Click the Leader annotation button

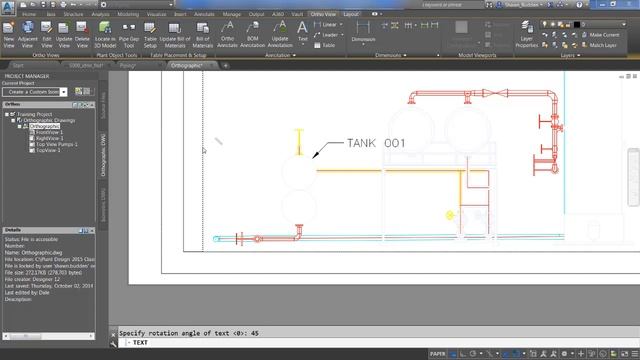(x=326, y=35)
